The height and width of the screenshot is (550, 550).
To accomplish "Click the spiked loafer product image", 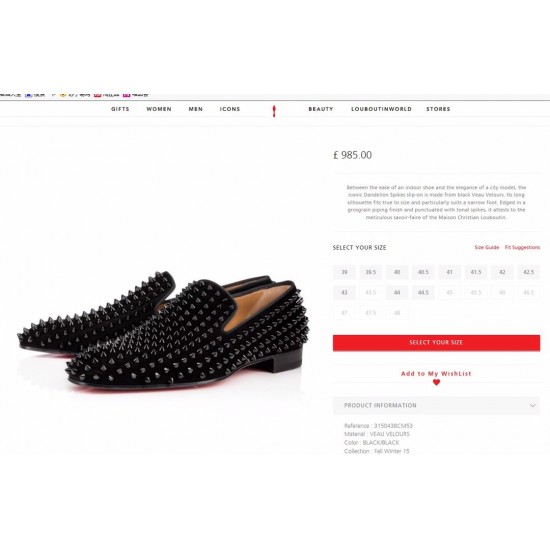I will click(163, 331).
